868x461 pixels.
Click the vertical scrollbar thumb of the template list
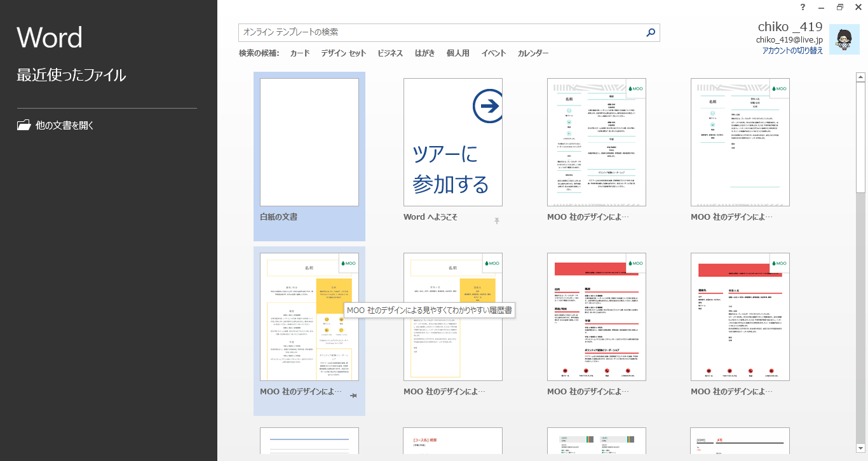[861, 137]
